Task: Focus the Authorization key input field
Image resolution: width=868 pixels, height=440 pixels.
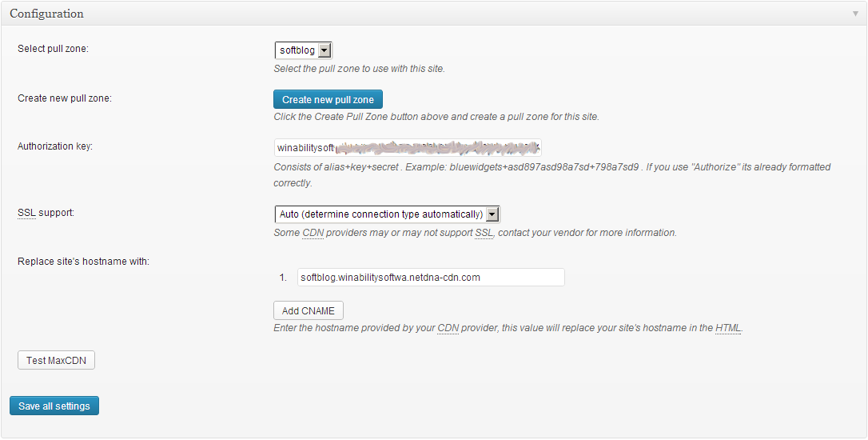Action: (408, 148)
